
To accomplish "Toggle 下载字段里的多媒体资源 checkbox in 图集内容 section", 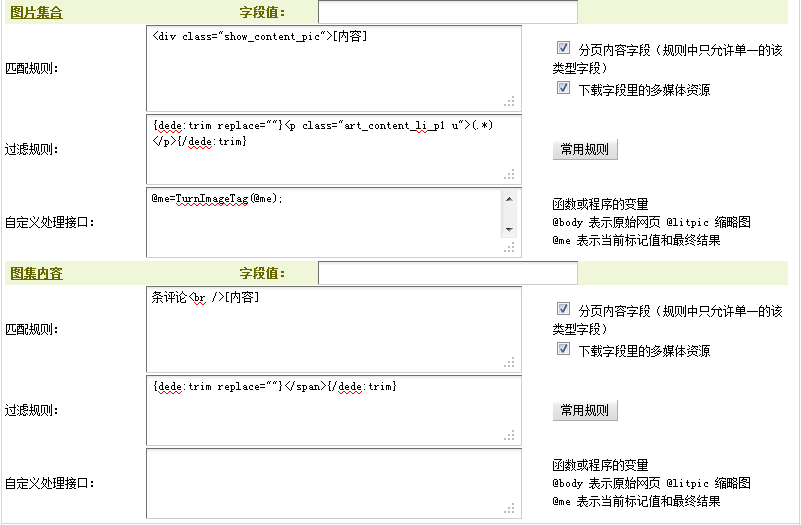I will tap(564, 350).
